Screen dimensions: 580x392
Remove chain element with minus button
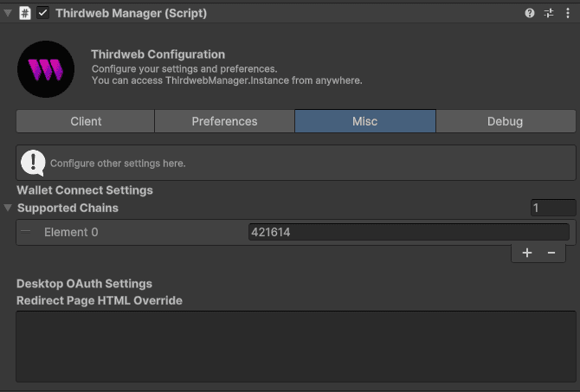click(551, 253)
